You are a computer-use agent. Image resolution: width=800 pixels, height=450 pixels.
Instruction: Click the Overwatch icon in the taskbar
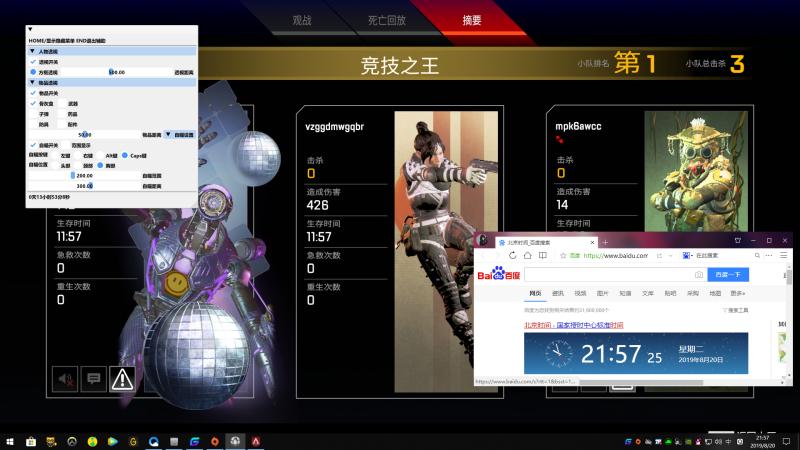pyautogui.click(x=71, y=441)
